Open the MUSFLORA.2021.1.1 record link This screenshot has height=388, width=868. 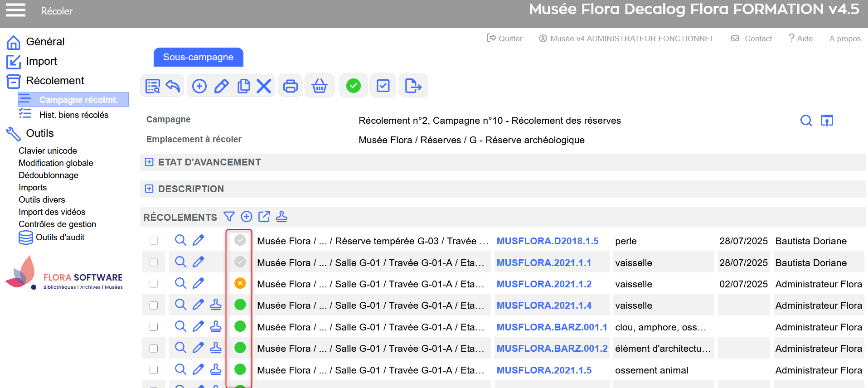543,263
